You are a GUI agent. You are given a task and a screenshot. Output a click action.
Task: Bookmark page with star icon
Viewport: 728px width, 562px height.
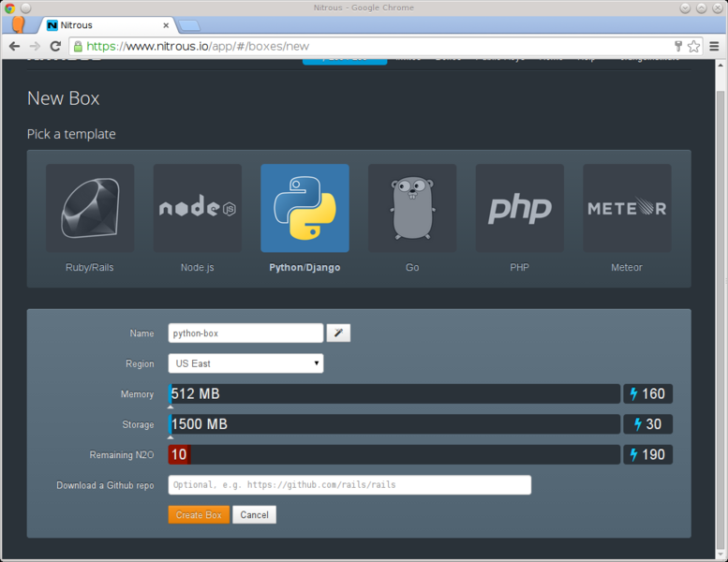point(693,47)
